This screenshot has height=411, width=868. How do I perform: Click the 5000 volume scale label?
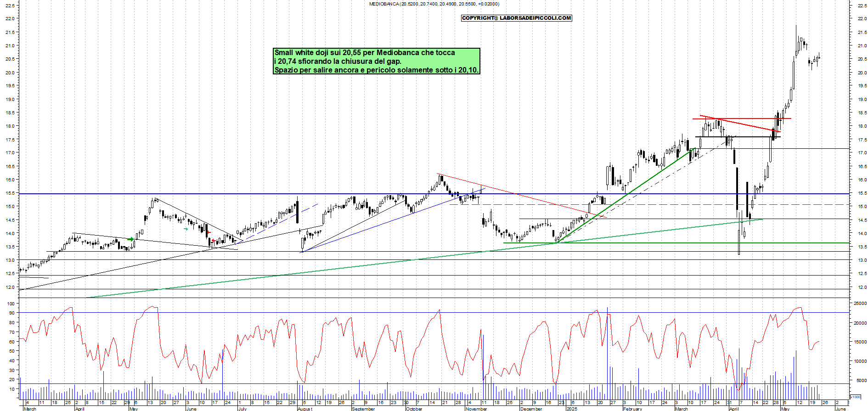[x=861, y=381]
